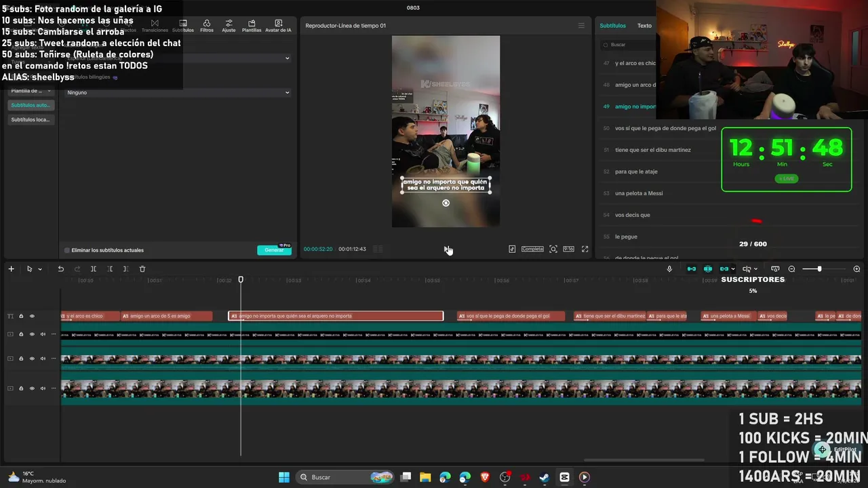The height and width of the screenshot is (488, 868).
Task: Delete the selected clip with trash icon
Action: pos(142,269)
